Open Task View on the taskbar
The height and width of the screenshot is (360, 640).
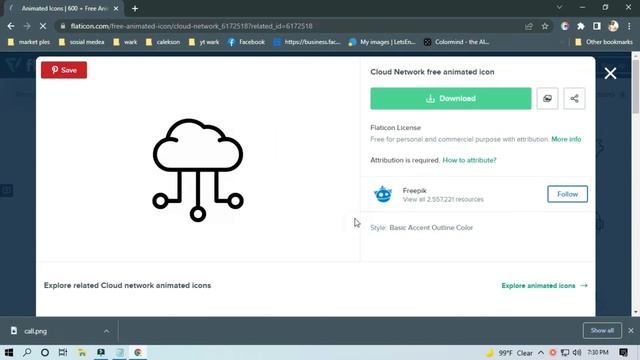click(x=63, y=352)
